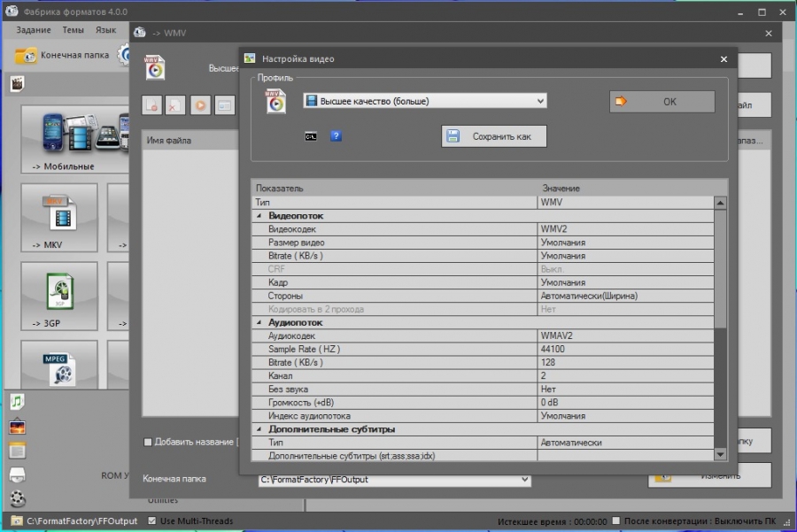Toggle the Добавить название checkbox
797x532 pixels.
click(148, 442)
